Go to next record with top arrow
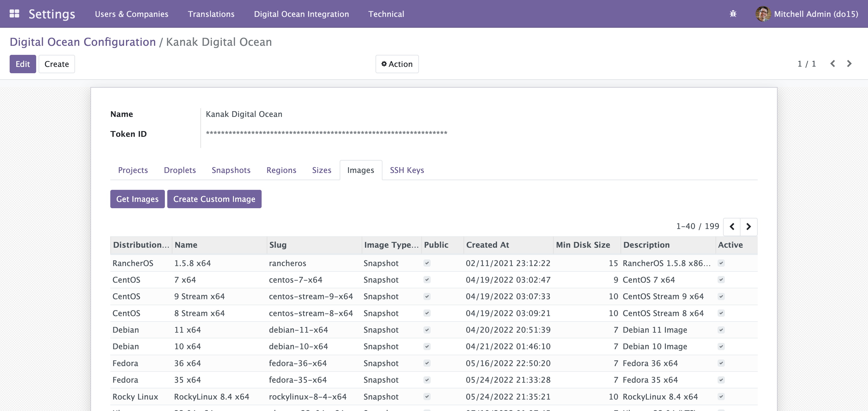 pos(849,64)
